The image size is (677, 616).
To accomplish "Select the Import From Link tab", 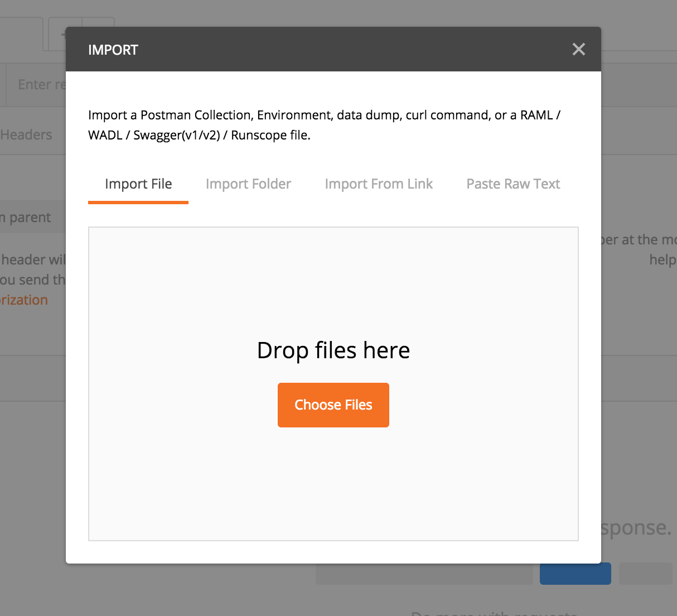I will coord(379,184).
